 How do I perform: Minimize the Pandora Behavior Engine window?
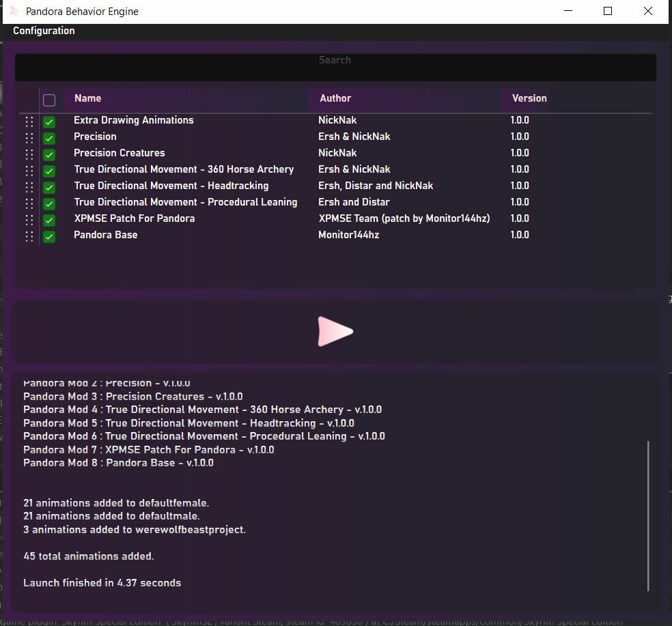pyautogui.click(x=568, y=11)
